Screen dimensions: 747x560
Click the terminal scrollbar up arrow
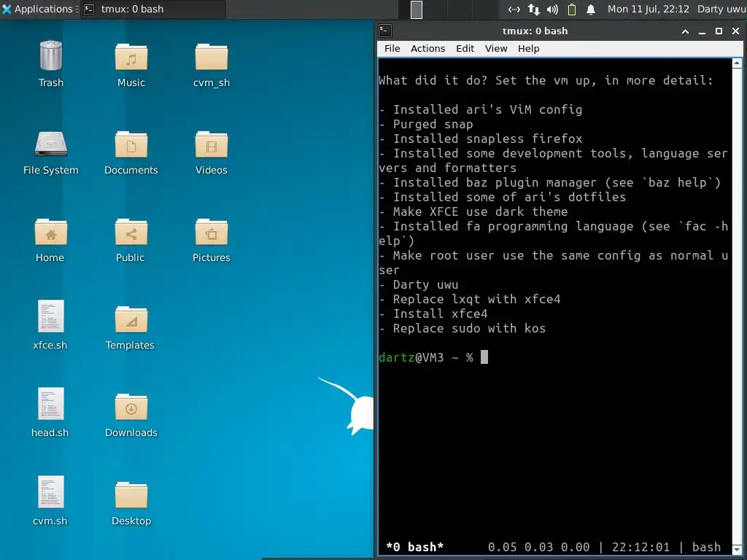tap(737, 63)
